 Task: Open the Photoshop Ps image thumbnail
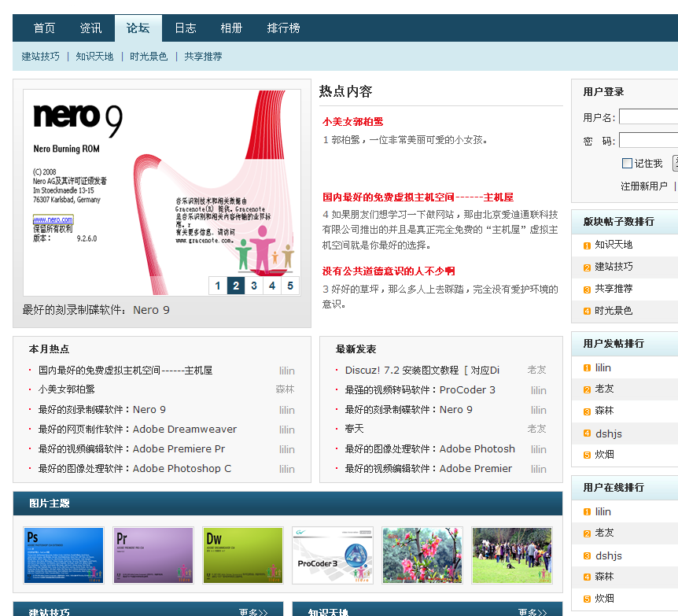[x=64, y=555]
